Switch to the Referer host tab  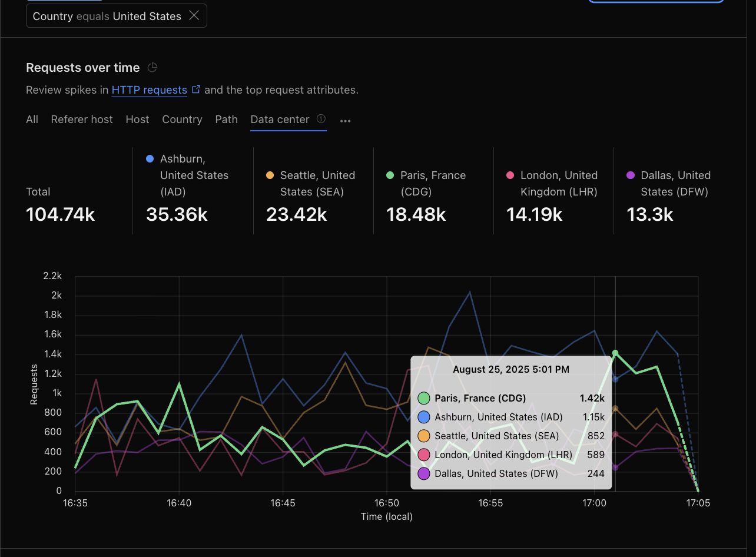(x=82, y=120)
